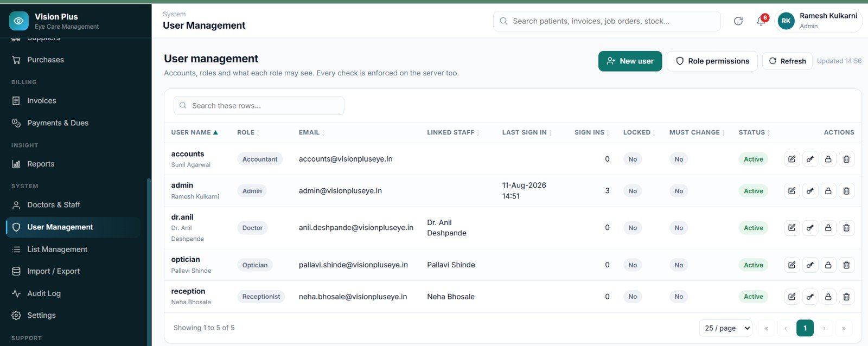
Task: Go to next page arrow
Action: [x=824, y=328]
